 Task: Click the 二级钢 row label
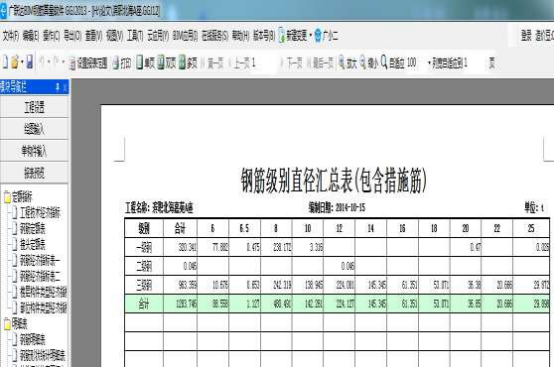[144, 266]
